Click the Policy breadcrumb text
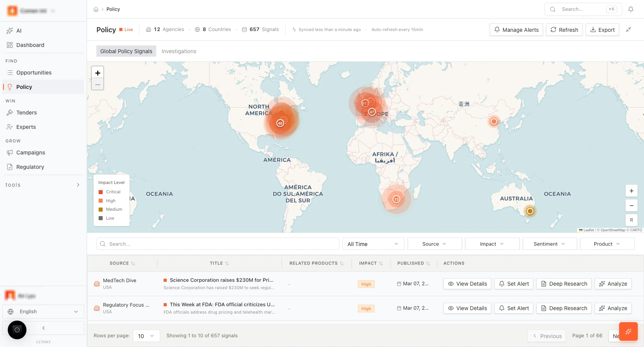The image size is (644, 347). (x=113, y=9)
